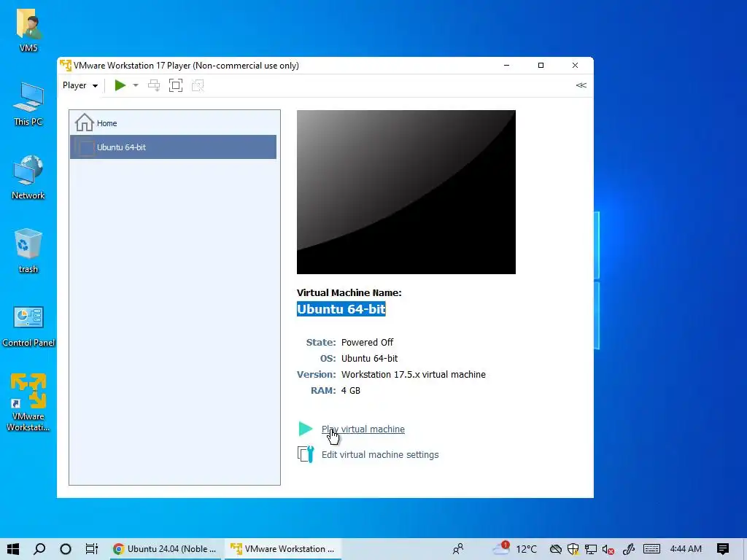Click Play virtual machine link
The image size is (747, 560).
pyautogui.click(x=363, y=429)
